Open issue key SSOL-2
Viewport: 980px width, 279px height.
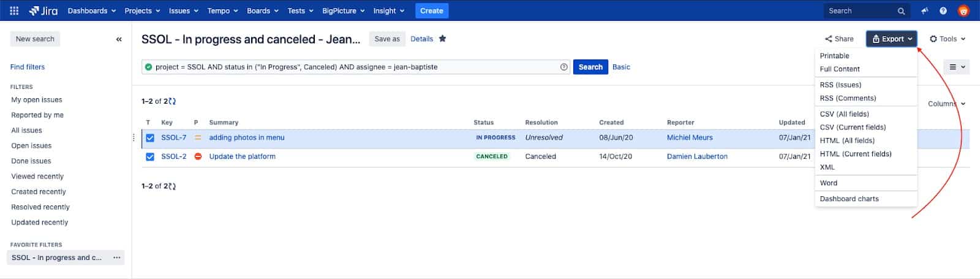[x=174, y=156]
